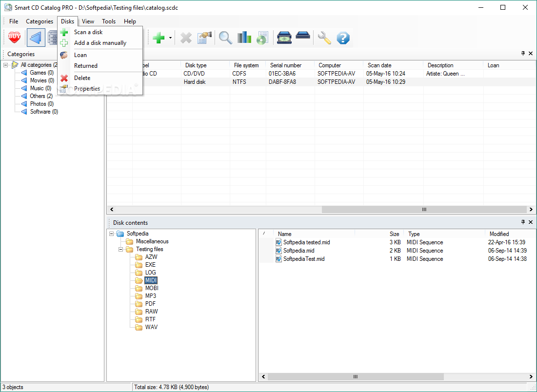Open the File menu
The image size is (537, 392).
14,21
